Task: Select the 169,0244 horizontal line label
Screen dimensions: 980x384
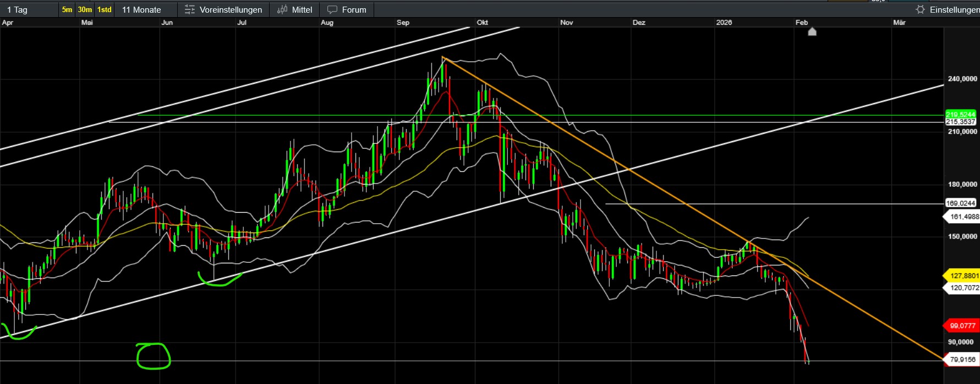Action: 960,203
